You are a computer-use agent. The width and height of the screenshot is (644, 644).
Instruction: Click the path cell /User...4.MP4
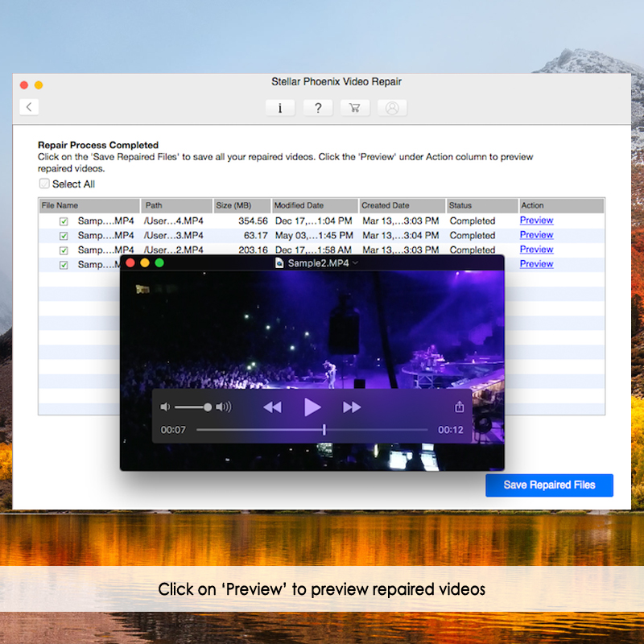(173, 221)
